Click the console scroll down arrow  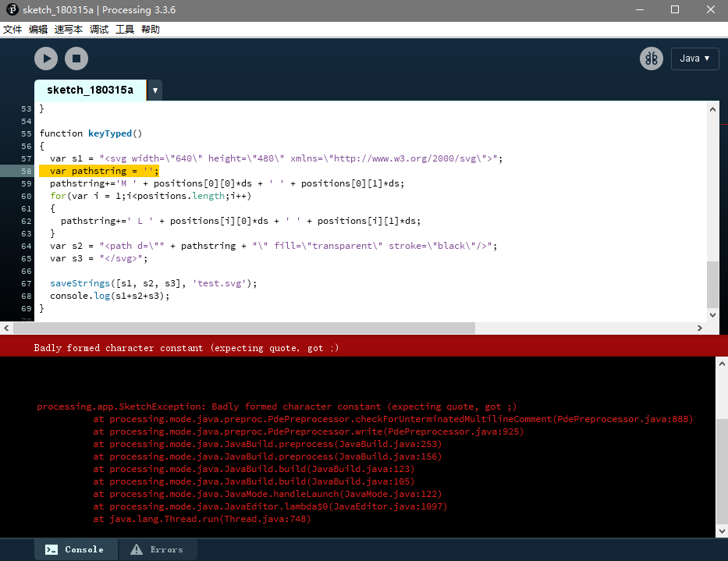point(722,531)
